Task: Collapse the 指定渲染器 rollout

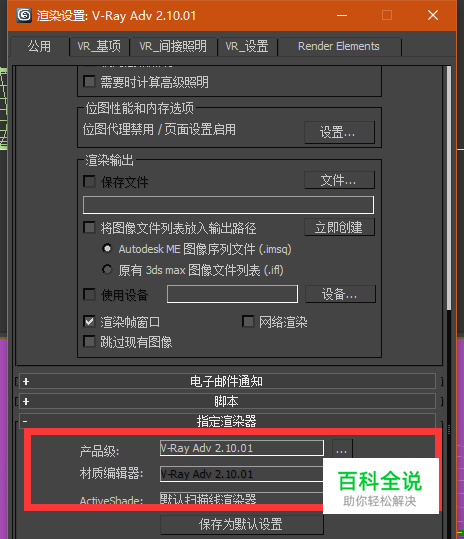Action: coord(227,421)
